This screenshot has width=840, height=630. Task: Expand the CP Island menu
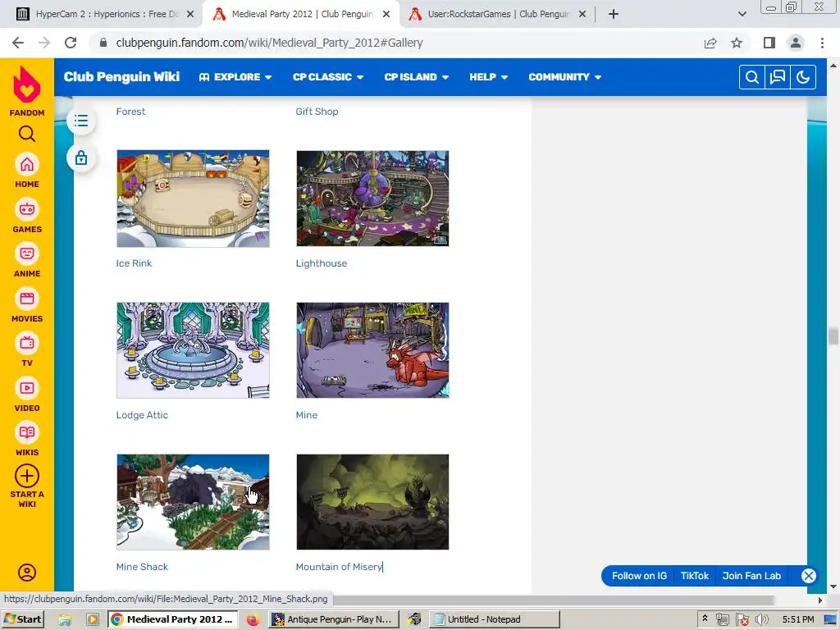point(416,77)
